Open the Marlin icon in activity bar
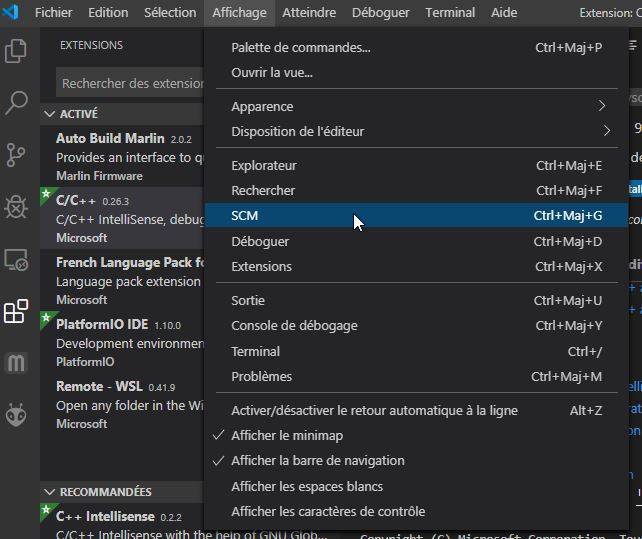 (x=16, y=363)
